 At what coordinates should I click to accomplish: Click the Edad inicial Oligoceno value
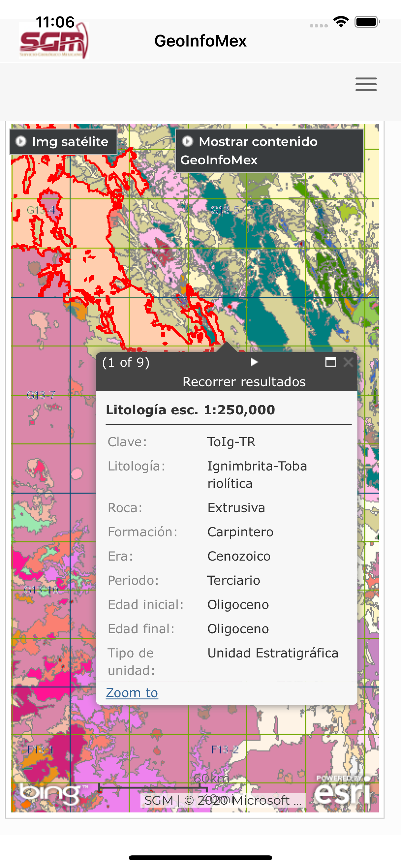(238, 604)
